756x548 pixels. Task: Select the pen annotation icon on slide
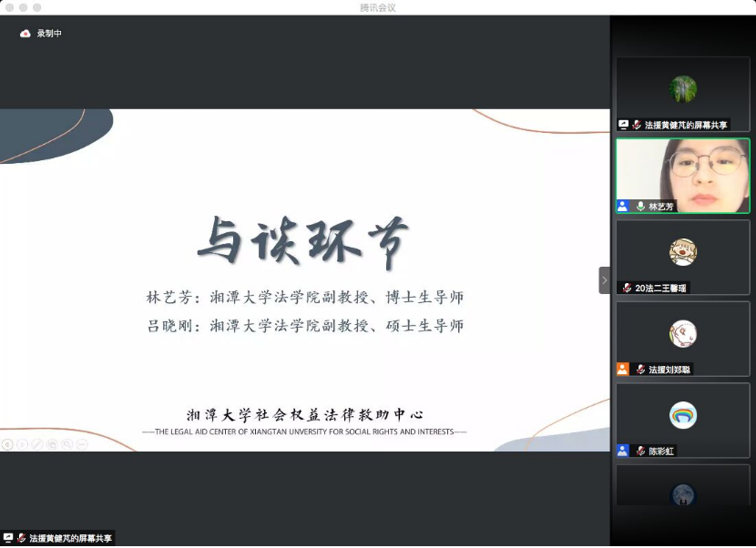click(x=36, y=444)
